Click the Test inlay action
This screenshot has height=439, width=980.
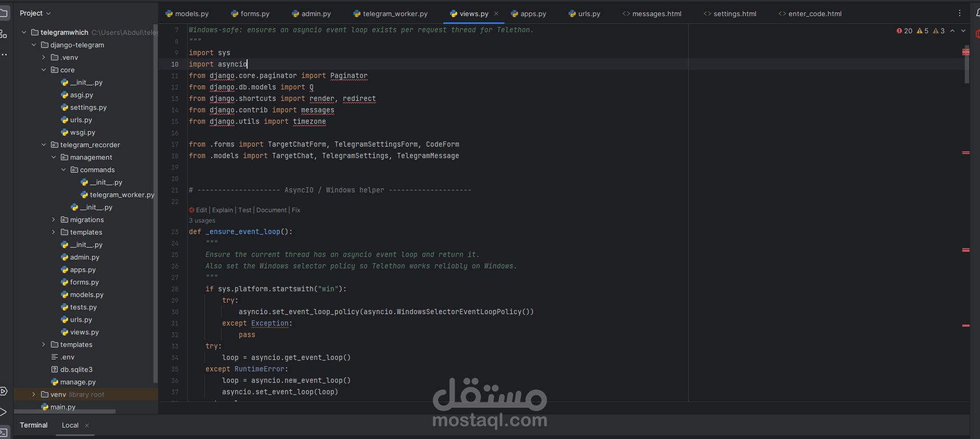click(x=245, y=210)
